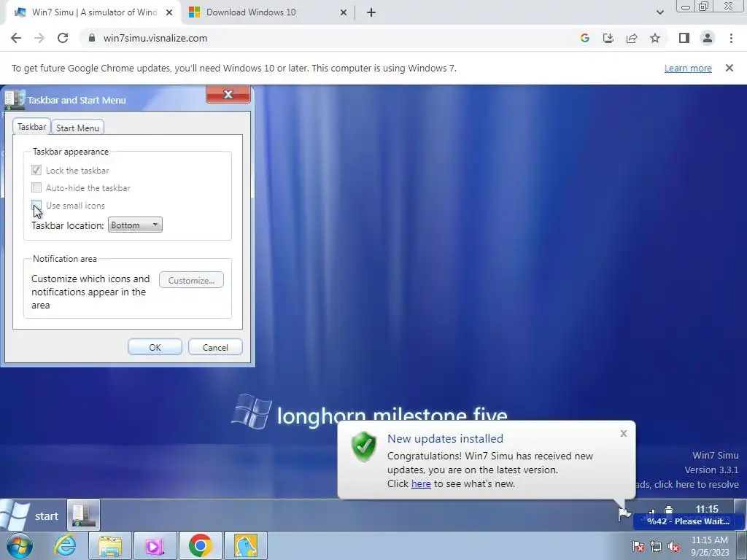Share this page via share icon

tap(632, 38)
